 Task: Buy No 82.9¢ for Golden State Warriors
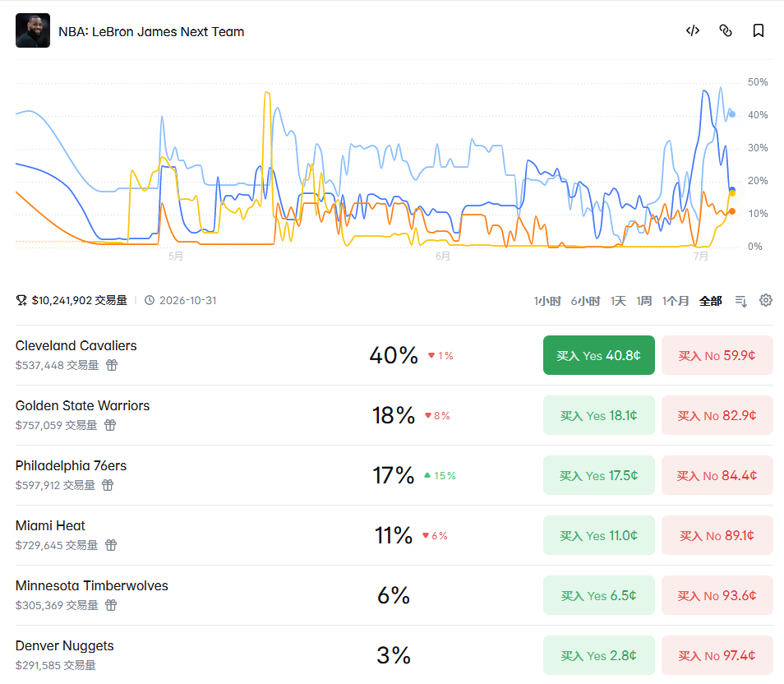click(x=717, y=415)
